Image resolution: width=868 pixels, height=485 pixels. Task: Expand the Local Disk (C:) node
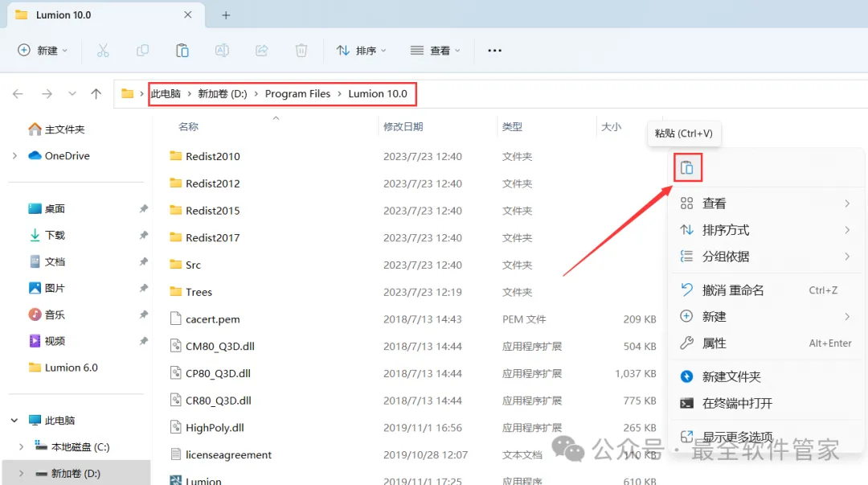click(x=21, y=446)
